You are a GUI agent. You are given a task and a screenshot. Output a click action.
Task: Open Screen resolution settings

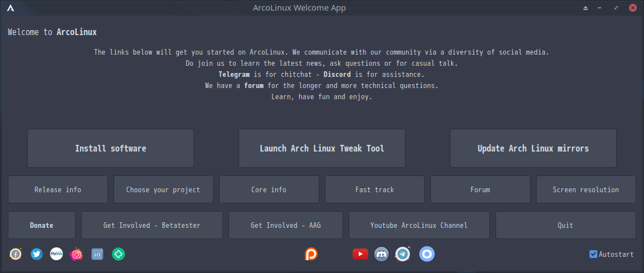click(586, 189)
